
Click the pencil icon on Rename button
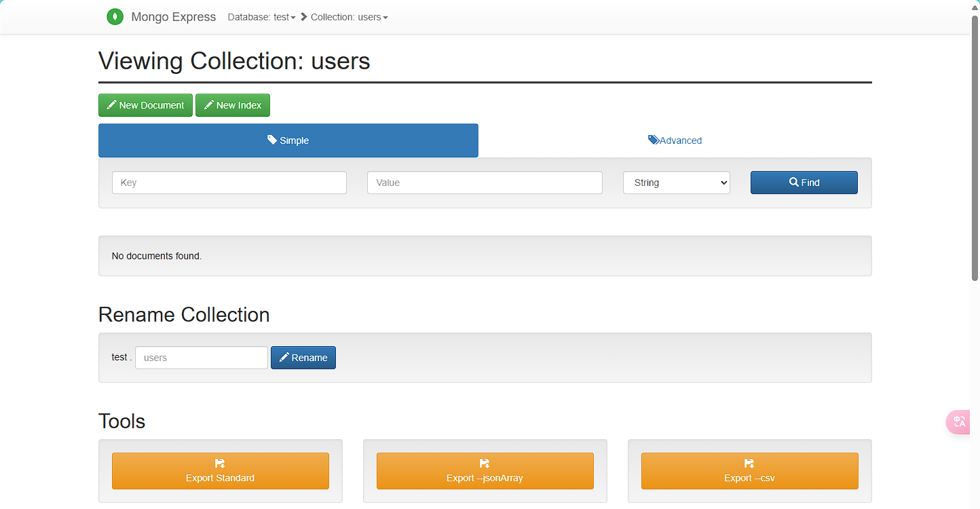284,358
